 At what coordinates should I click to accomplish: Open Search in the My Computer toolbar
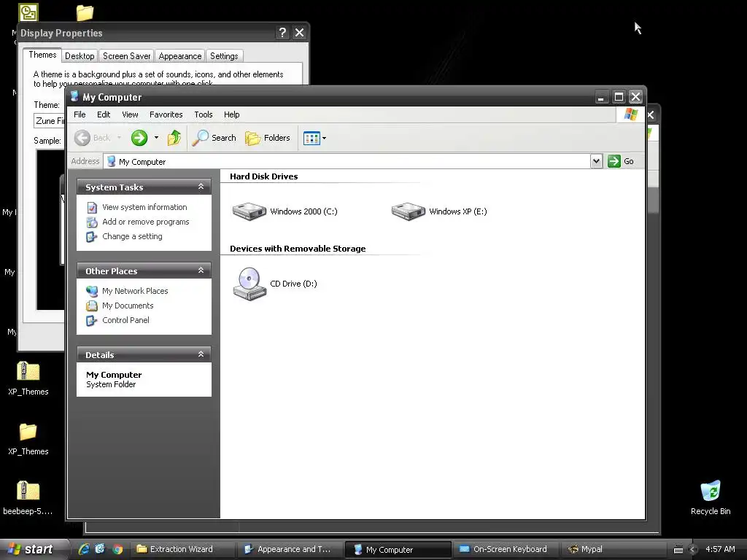214,138
